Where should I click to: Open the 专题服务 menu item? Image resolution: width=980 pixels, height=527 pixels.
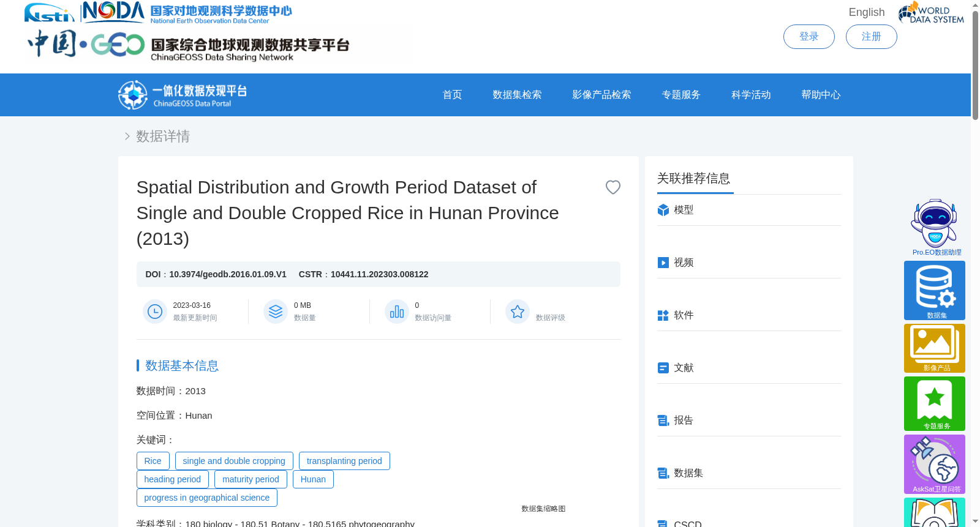tap(681, 95)
